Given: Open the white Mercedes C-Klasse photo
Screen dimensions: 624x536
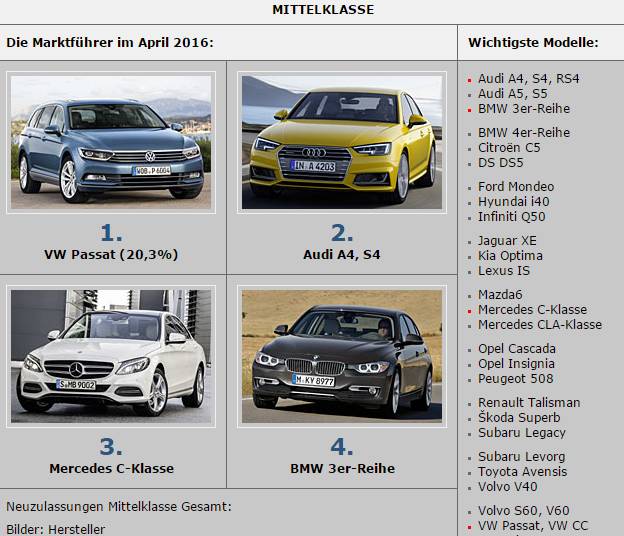Looking at the screenshot, I should tap(111, 356).
